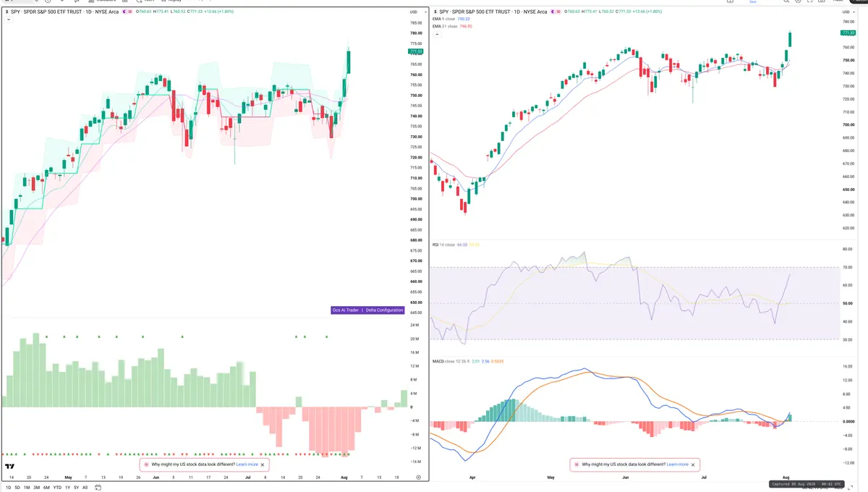868x492 pixels.
Task: Click the Ocs Ai Trader indicator label
Action: tap(346, 310)
